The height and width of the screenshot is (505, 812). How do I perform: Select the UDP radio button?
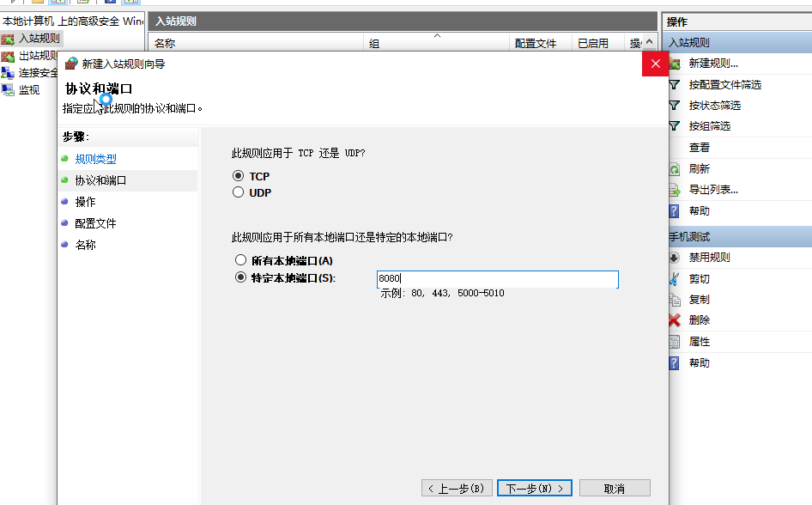point(238,192)
